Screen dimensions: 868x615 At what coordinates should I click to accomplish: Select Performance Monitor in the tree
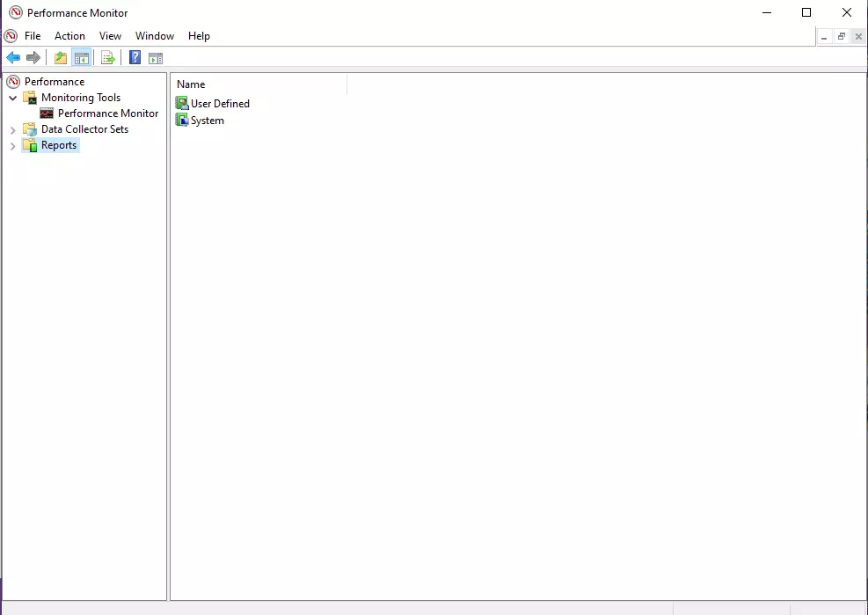coord(107,113)
